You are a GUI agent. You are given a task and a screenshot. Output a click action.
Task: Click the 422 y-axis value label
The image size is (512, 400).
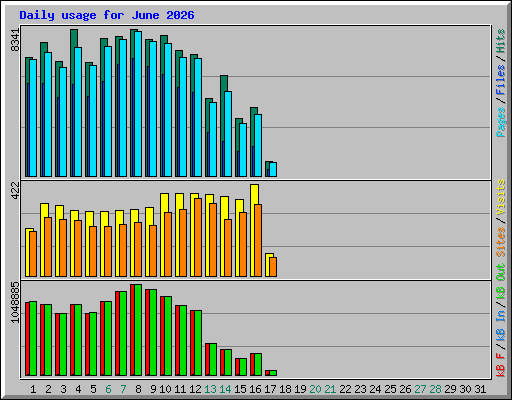(x=15, y=190)
